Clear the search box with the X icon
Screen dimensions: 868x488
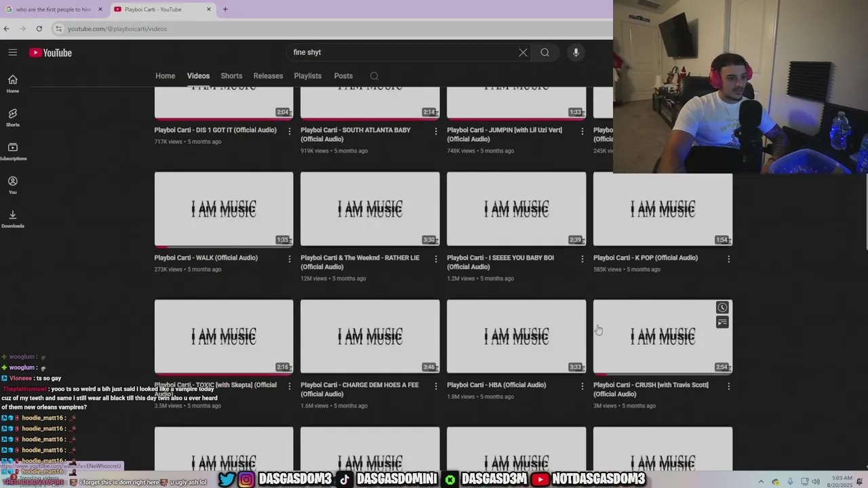tap(523, 52)
